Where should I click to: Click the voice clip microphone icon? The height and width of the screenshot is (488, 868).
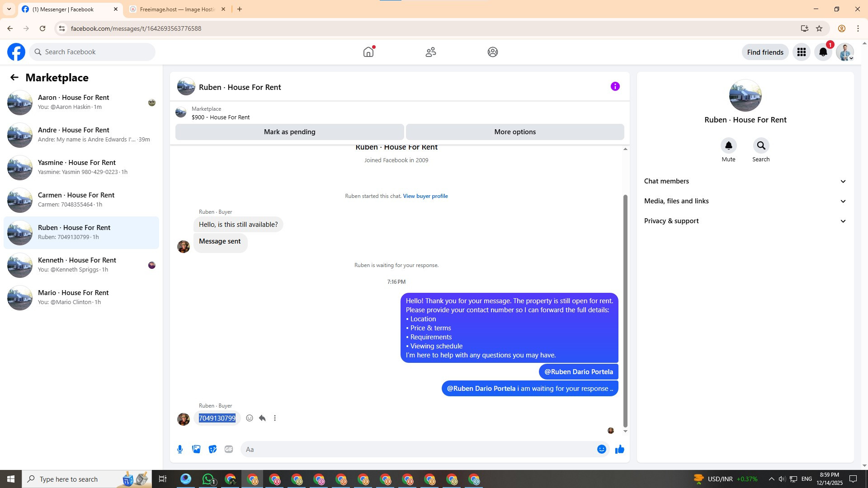coord(180,449)
